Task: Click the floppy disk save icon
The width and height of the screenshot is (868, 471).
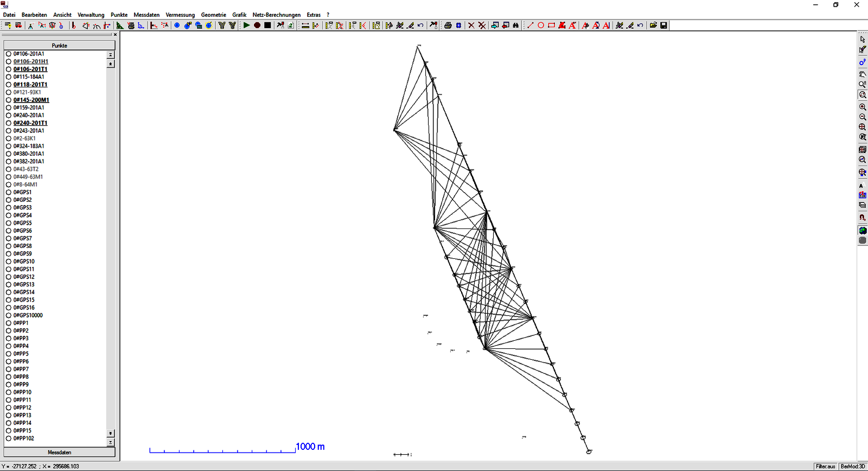Action: pyautogui.click(x=663, y=26)
